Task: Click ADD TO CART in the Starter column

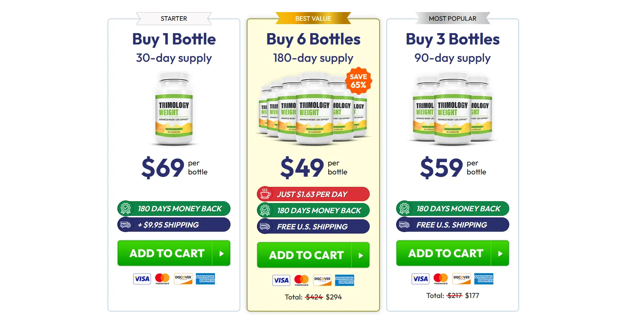Action: pos(166,253)
